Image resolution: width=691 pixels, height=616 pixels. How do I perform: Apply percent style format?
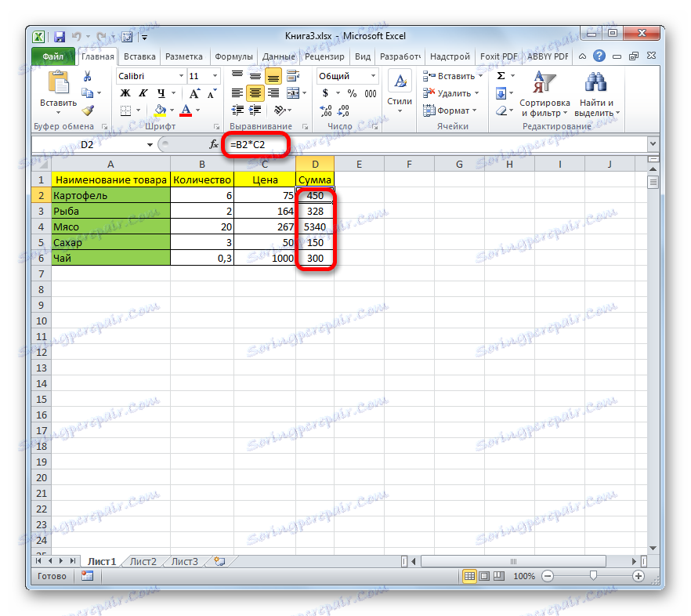352,93
